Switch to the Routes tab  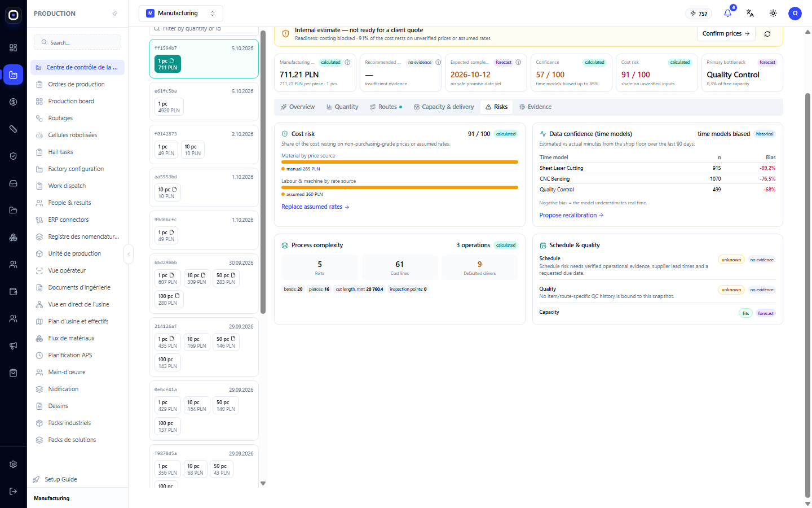(386, 107)
